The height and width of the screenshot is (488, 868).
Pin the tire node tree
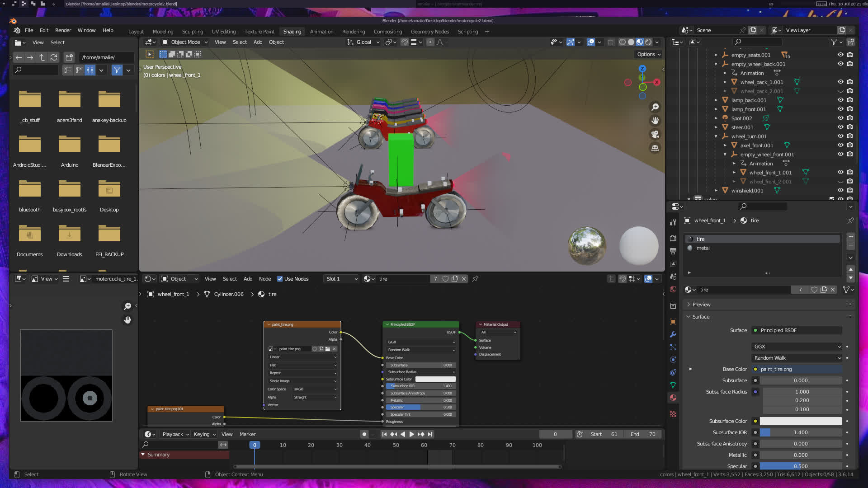pyautogui.click(x=475, y=279)
